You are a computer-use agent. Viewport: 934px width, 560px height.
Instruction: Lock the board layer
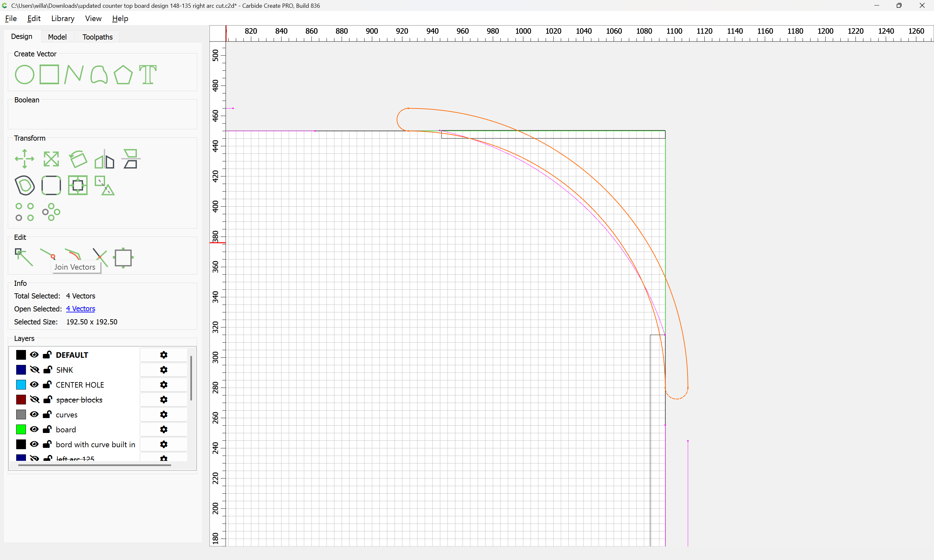point(47,429)
